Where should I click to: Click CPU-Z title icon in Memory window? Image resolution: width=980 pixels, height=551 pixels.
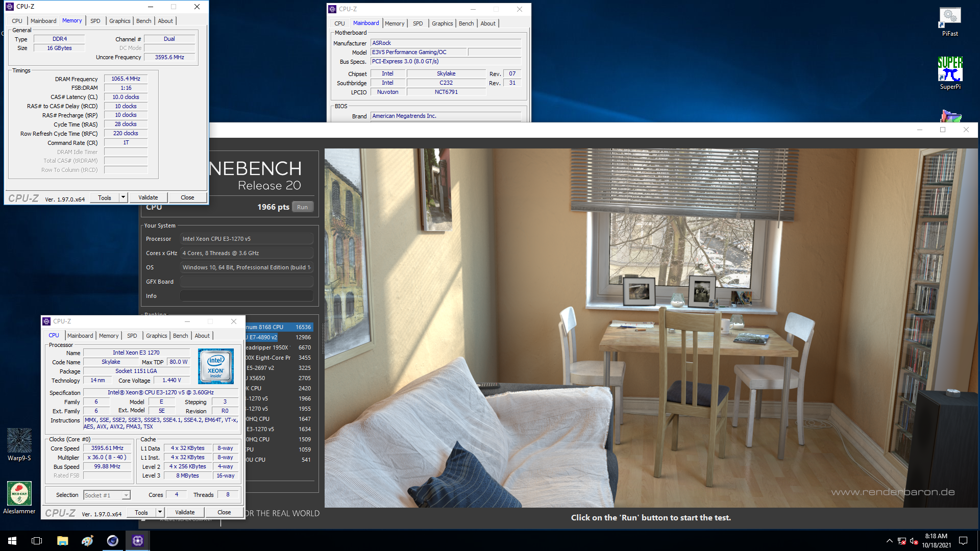click(10, 7)
